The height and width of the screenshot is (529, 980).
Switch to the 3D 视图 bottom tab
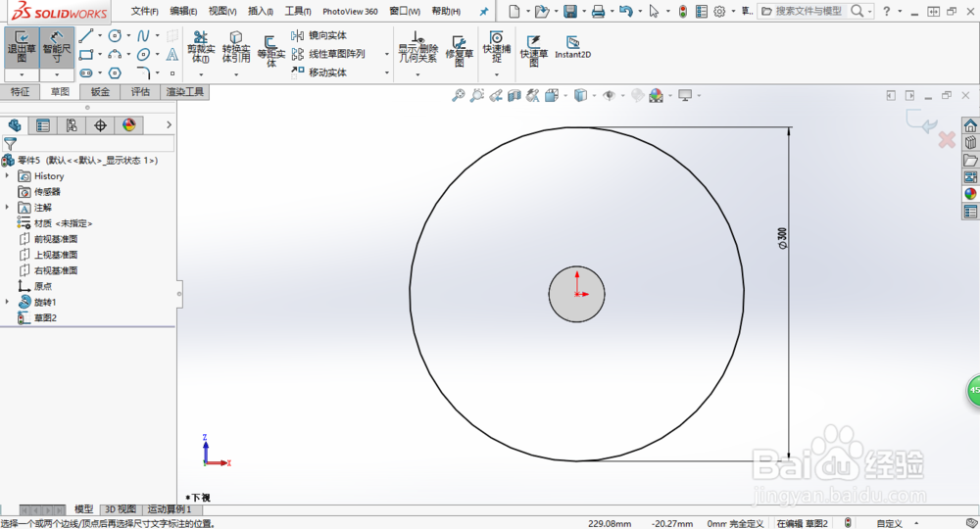tap(121, 509)
